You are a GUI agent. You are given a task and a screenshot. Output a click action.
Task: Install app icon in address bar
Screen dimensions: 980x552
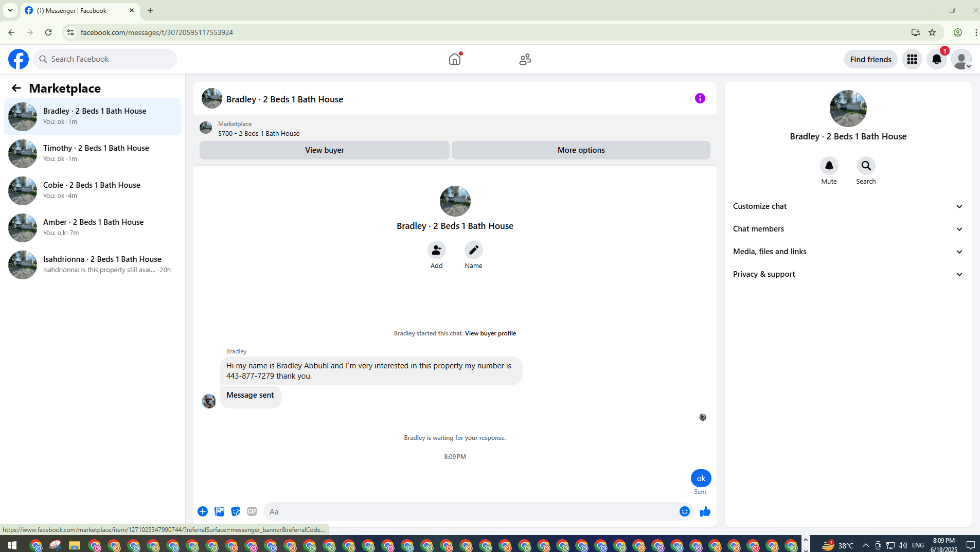click(916, 32)
